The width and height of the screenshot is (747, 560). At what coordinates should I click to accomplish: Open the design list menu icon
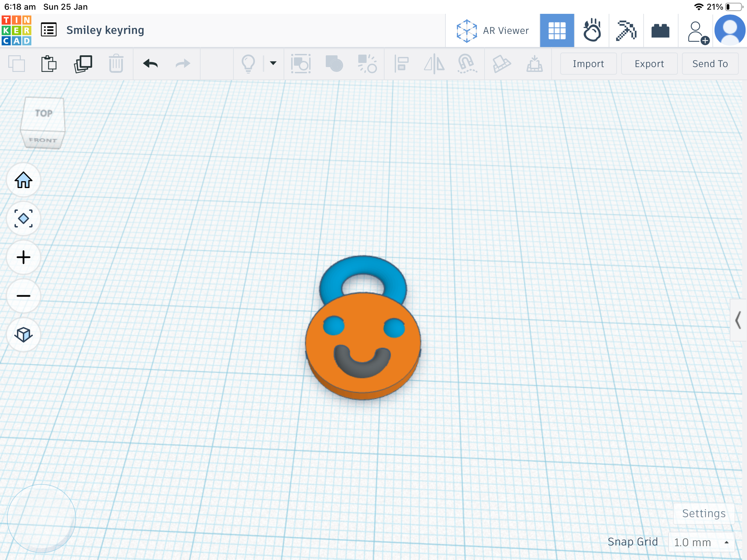(49, 30)
